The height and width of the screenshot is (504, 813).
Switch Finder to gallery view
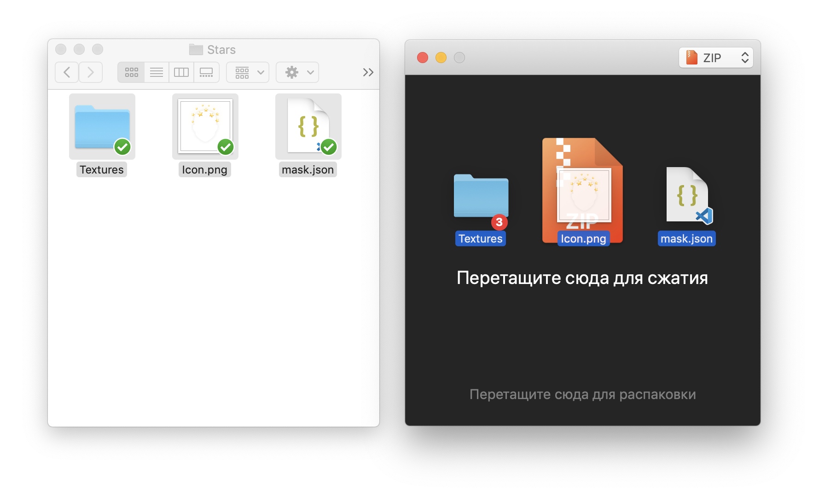click(206, 72)
